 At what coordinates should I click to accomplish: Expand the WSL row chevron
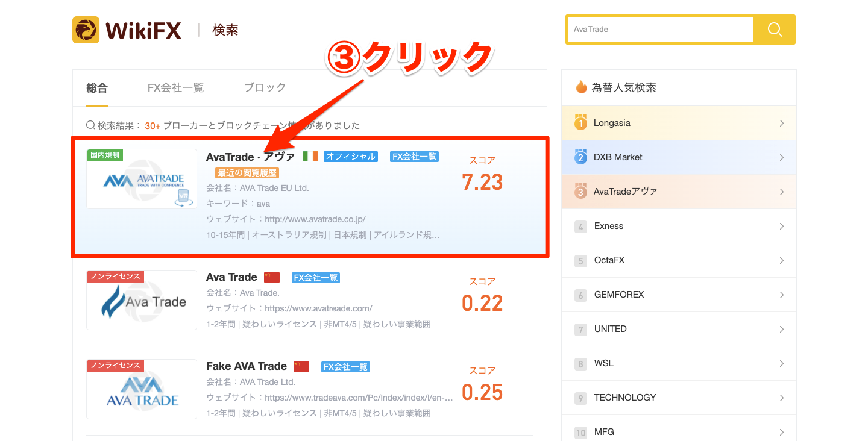[782, 363]
